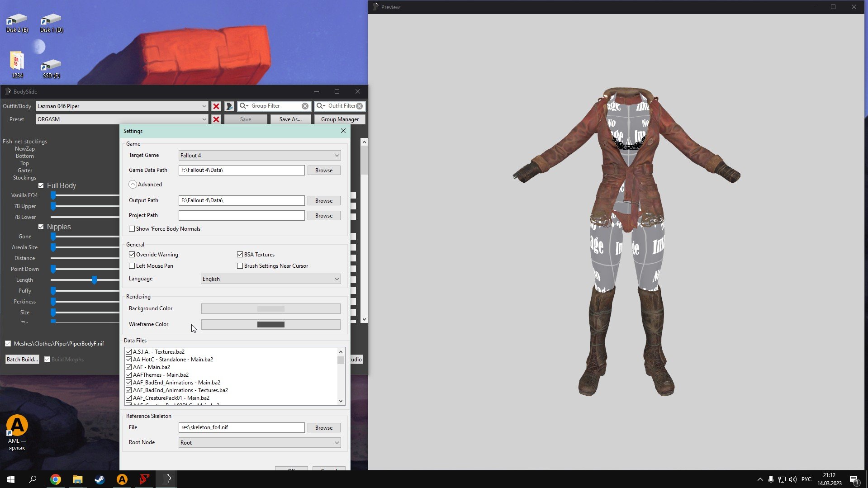Launch Google Chrome from the taskbar

(x=56, y=479)
